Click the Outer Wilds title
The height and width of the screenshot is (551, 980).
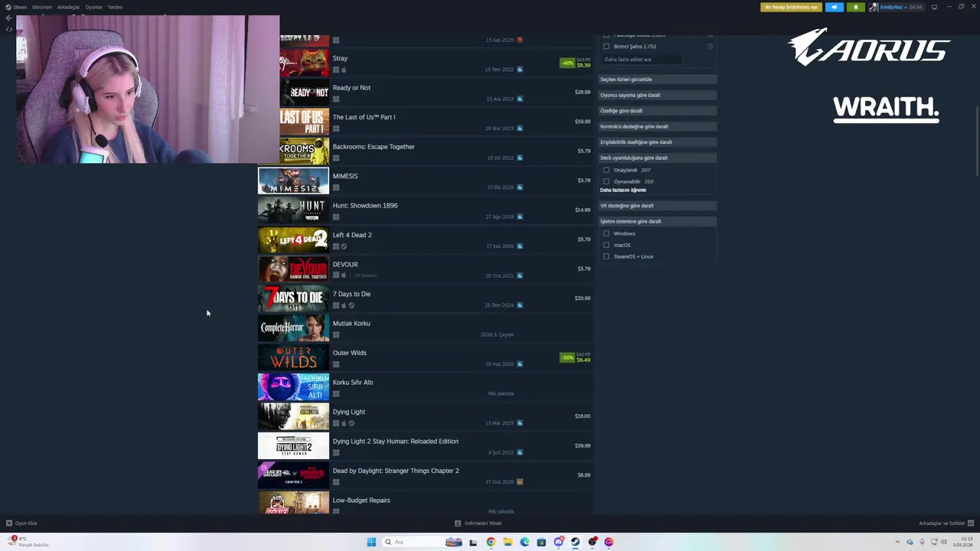349,353
